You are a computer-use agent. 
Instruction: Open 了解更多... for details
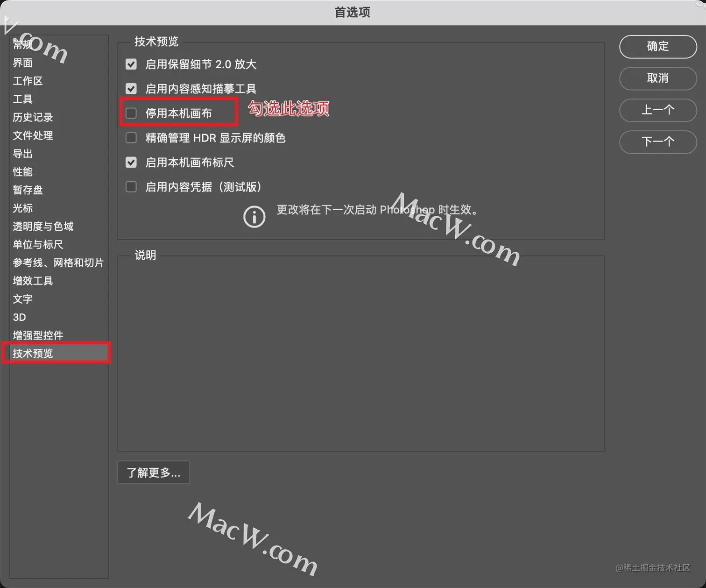[154, 473]
